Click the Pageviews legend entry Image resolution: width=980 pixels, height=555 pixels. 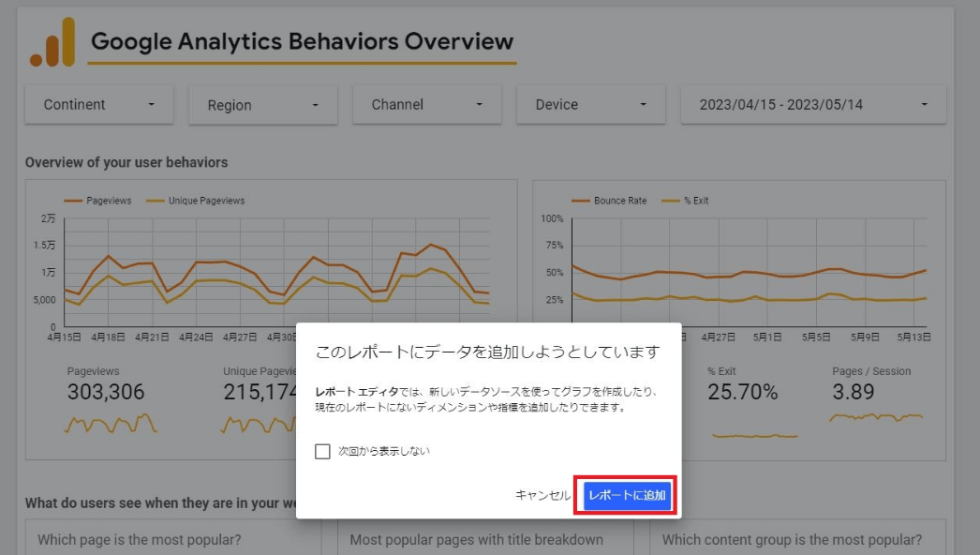pyautogui.click(x=98, y=201)
